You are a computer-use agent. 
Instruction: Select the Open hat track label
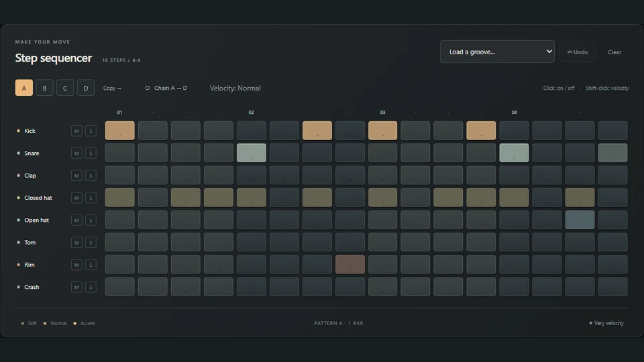pyautogui.click(x=36, y=221)
